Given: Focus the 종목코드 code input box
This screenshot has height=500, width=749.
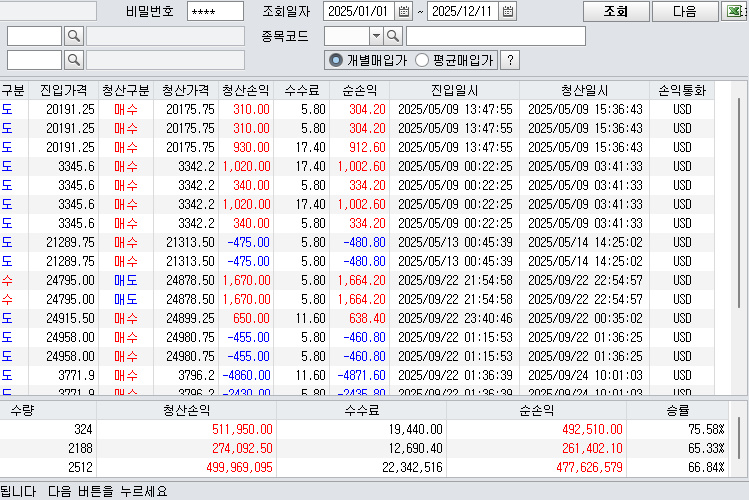Looking at the screenshot, I should pos(347,36).
